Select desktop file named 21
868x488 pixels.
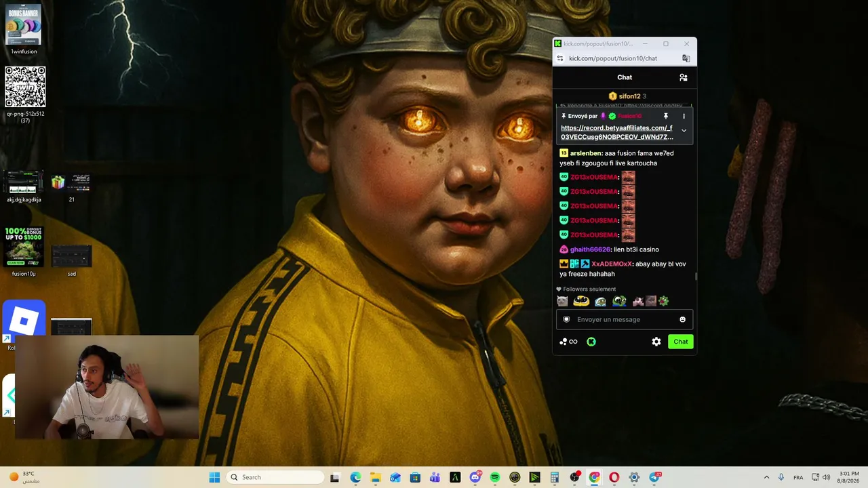coord(71,186)
